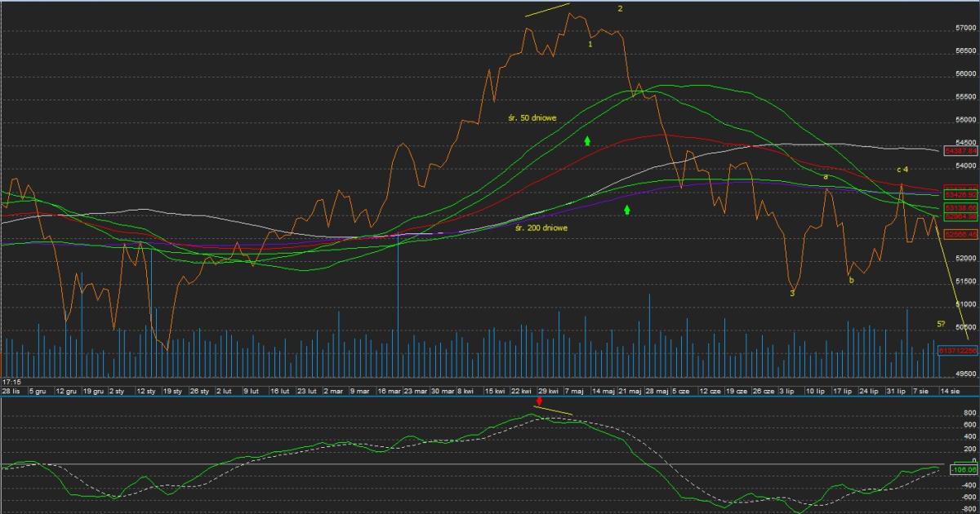Select the '5?' wave forecast label
980x514 pixels.
coord(942,324)
